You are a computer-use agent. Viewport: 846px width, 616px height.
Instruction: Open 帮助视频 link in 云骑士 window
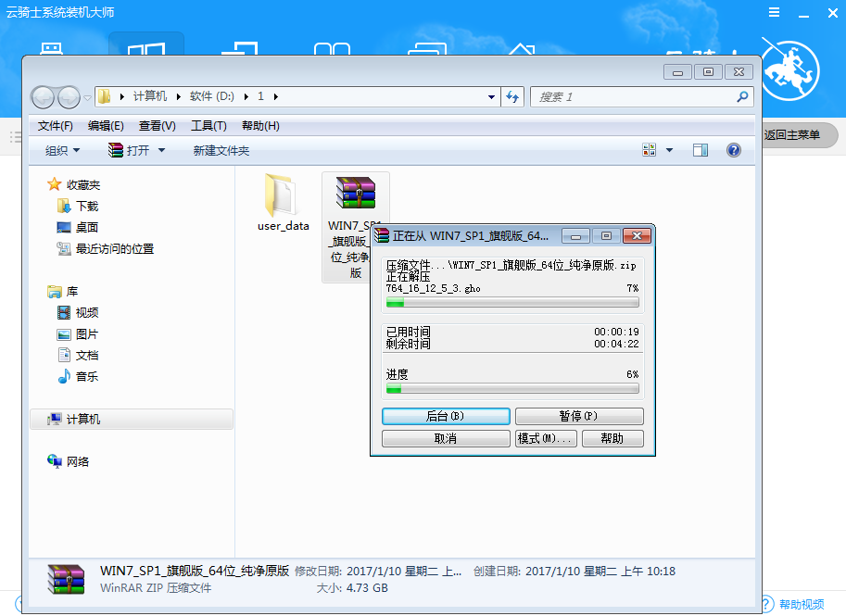(x=802, y=604)
